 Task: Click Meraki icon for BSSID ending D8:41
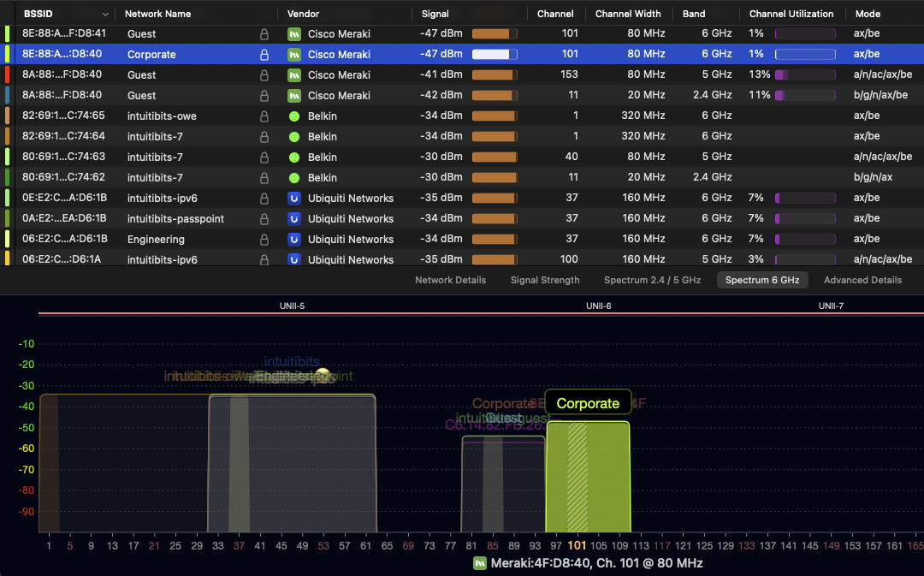pyautogui.click(x=294, y=34)
